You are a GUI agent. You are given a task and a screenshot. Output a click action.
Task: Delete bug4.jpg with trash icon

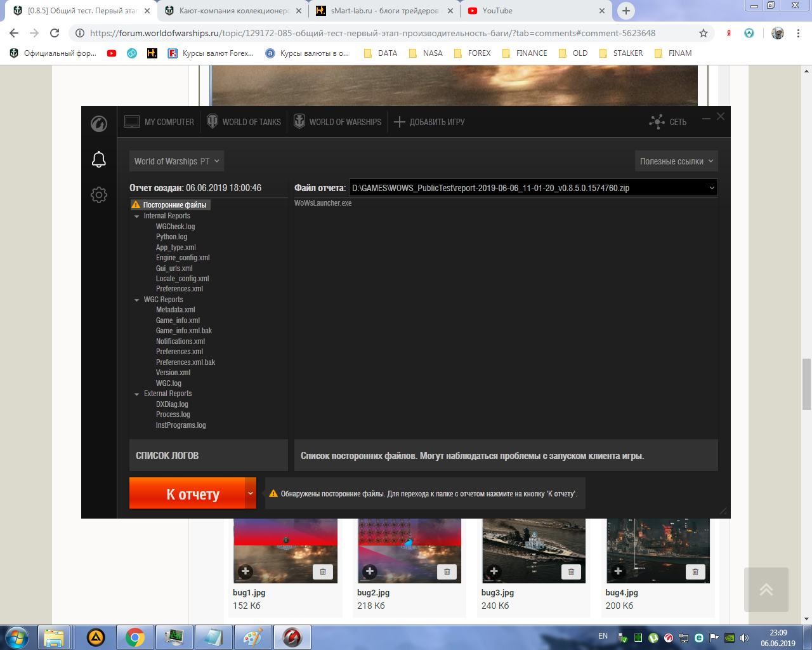(695, 572)
